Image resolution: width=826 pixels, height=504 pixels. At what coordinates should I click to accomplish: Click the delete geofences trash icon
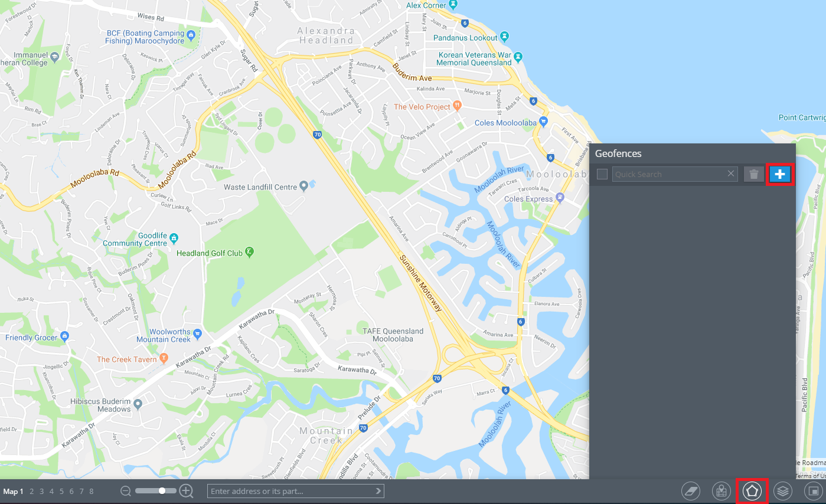(x=753, y=174)
